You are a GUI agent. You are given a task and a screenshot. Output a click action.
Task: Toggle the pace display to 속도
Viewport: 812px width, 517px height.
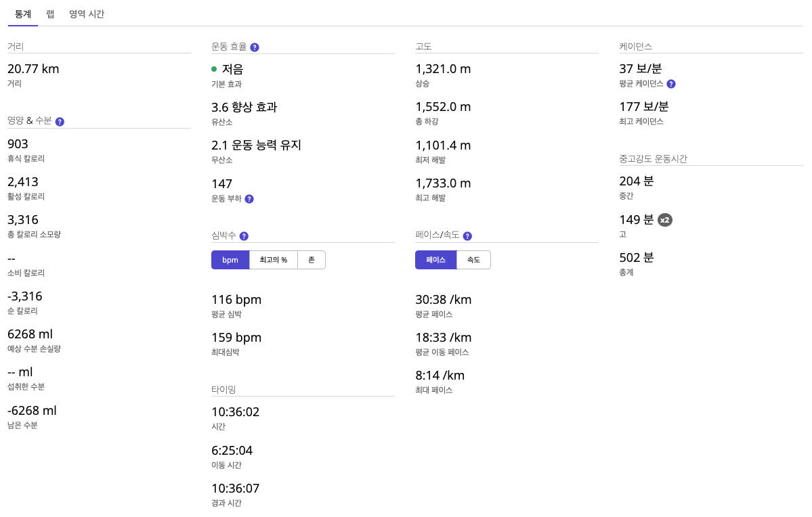(474, 259)
